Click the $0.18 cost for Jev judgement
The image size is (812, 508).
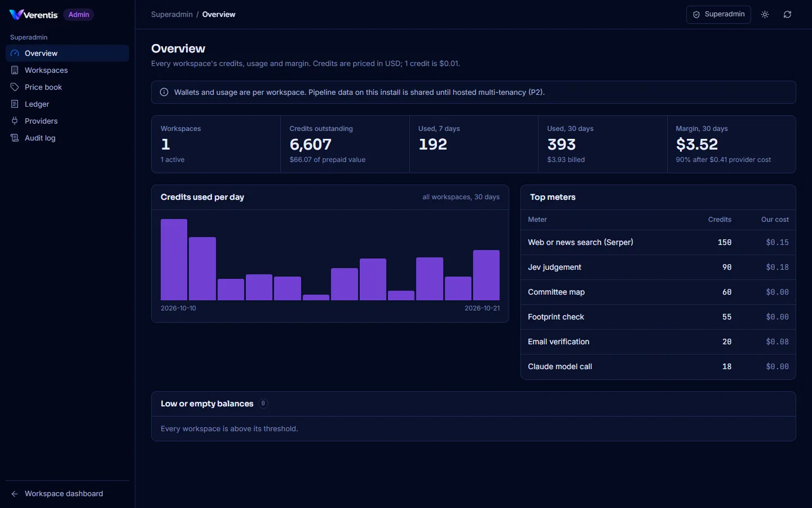pyautogui.click(x=777, y=267)
